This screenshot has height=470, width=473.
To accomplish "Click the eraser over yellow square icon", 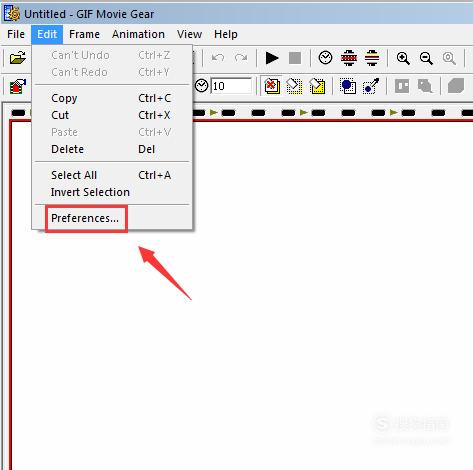I will [317, 86].
